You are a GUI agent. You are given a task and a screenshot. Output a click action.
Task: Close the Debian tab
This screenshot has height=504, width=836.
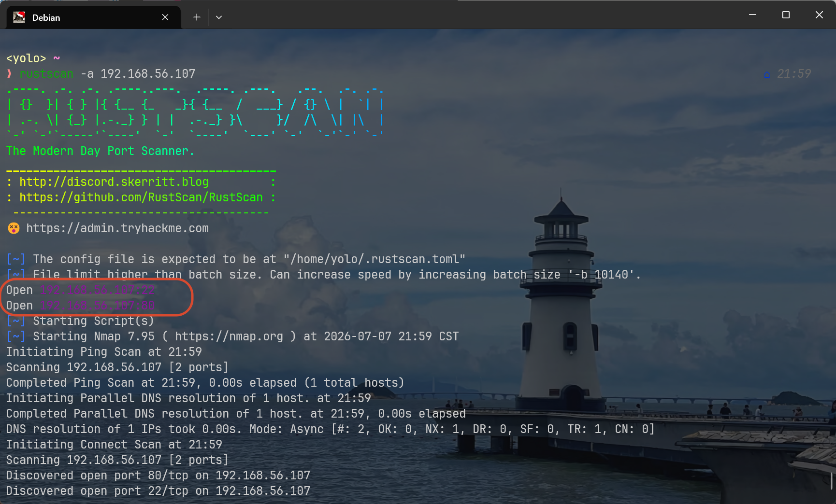pyautogui.click(x=165, y=17)
